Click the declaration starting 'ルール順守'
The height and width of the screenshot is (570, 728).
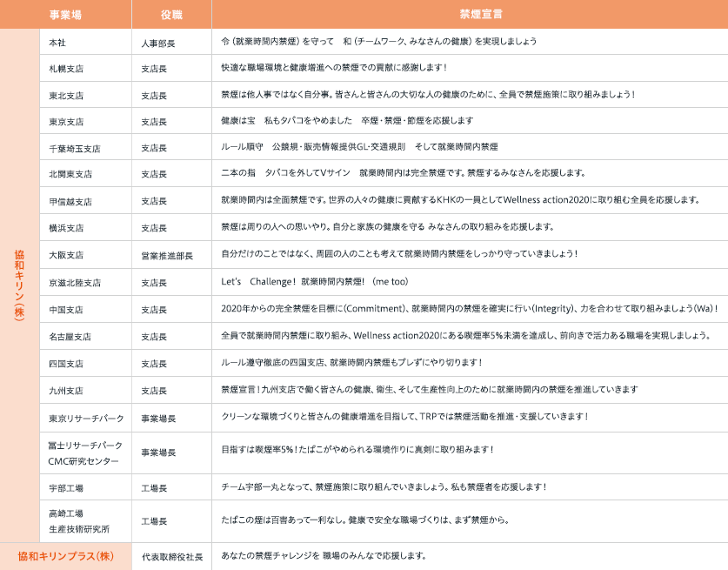pos(359,147)
